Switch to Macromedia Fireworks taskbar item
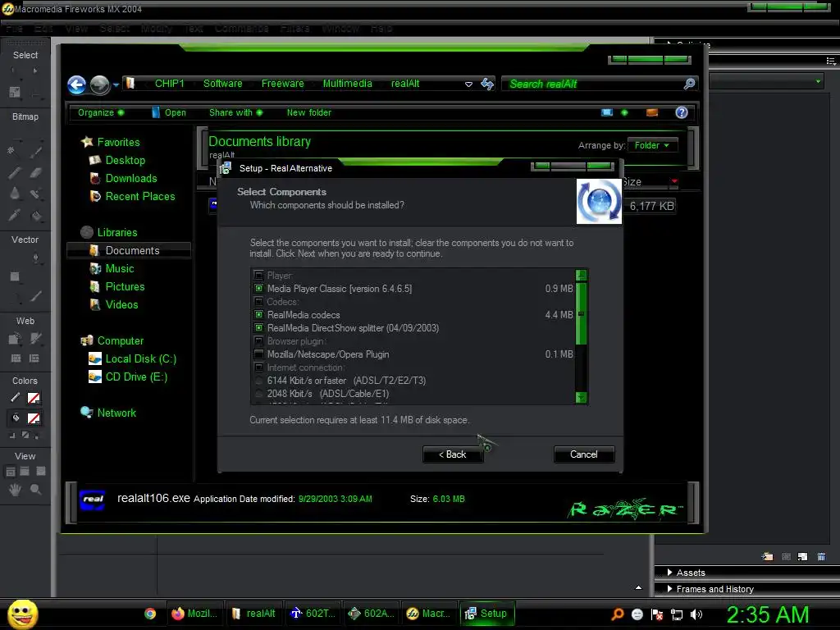Viewport: 840px width, 630px height. click(x=428, y=614)
